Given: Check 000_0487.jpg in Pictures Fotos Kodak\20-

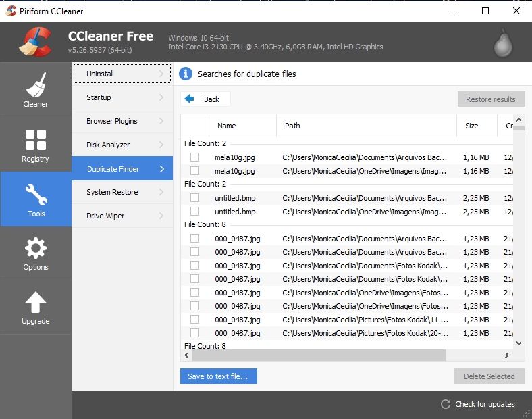Looking at the screenshot, I should tap(194, 332).
